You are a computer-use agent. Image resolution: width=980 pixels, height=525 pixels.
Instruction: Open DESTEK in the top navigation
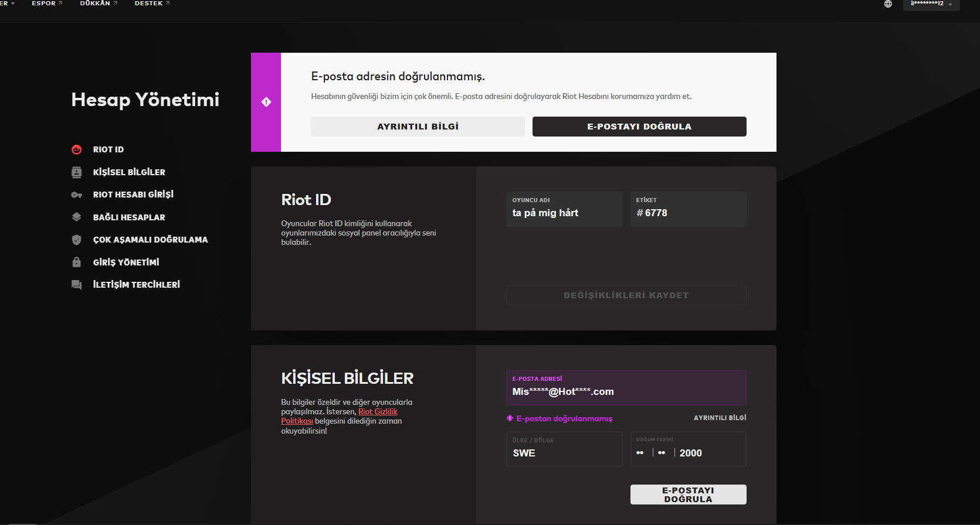coord(152,4)
